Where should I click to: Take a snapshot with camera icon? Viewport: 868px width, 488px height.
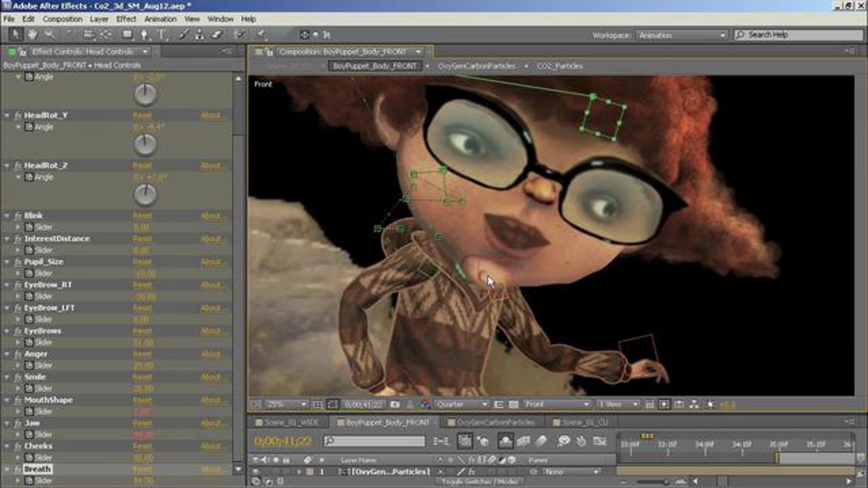coord(395,404)
